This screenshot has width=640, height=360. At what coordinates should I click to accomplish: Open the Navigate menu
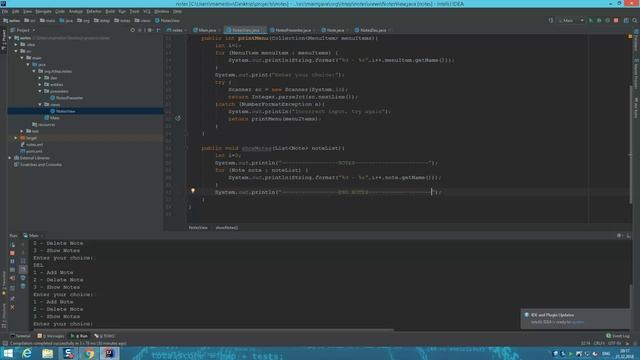[x=43, y=11]
